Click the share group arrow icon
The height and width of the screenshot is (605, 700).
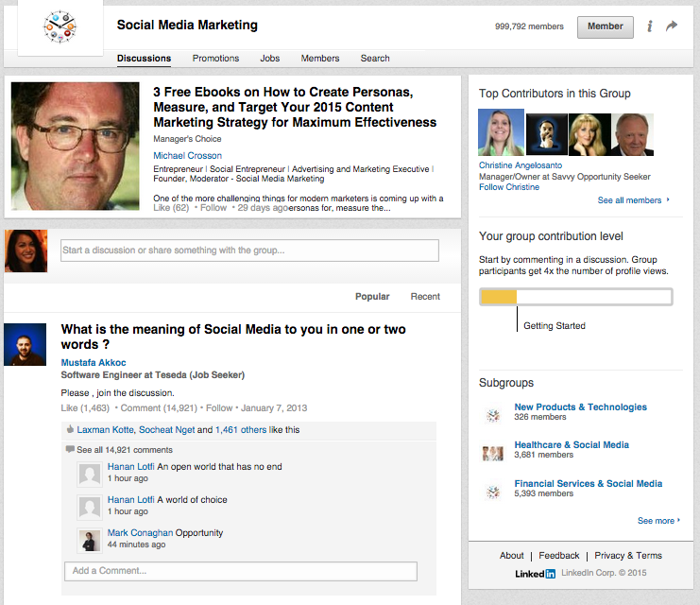[672, 26]
